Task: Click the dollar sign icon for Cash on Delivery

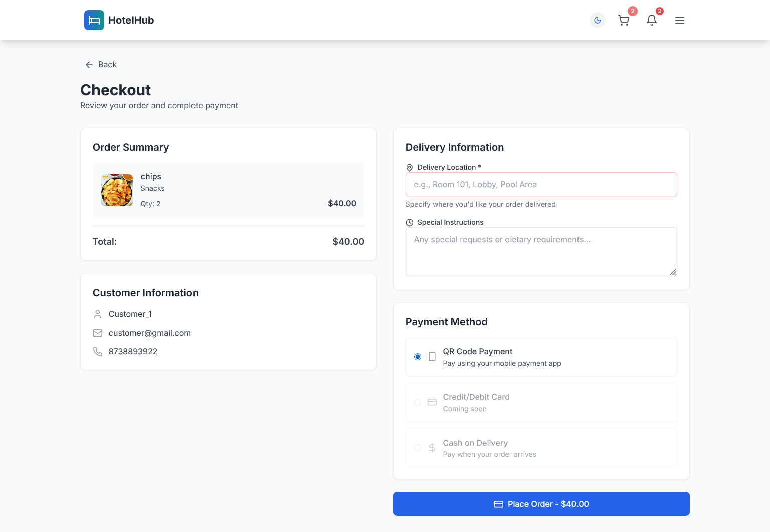Action: [x=432, y=448]
